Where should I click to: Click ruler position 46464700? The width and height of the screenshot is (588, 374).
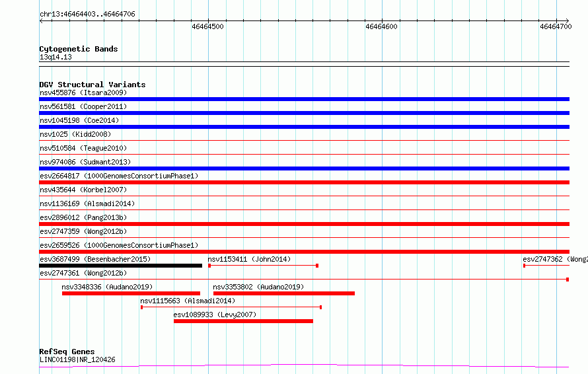point(556,26)
